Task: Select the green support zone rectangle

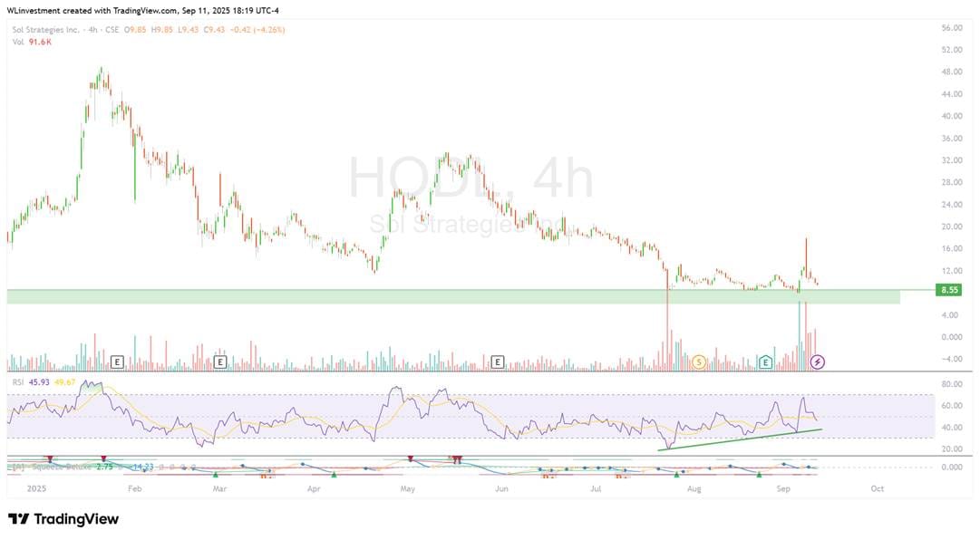Action: [454, 296]
